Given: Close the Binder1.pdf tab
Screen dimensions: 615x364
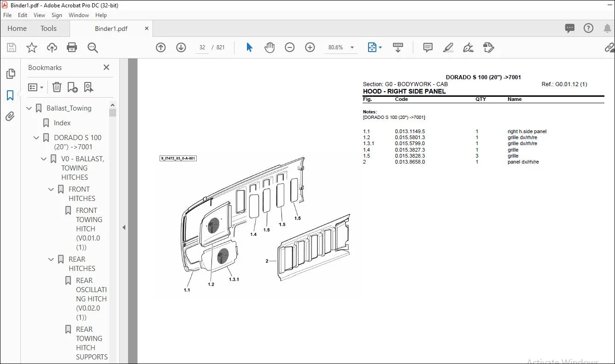Looking at the screenshot, I should [147, 29].
